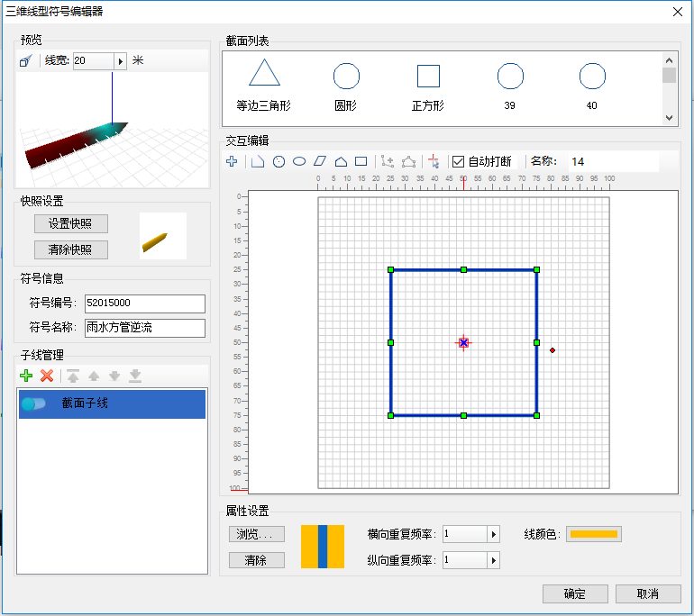The image size is (694, 616).
Task: Toggle the 自动打断 checkbox
Action: 458,162
